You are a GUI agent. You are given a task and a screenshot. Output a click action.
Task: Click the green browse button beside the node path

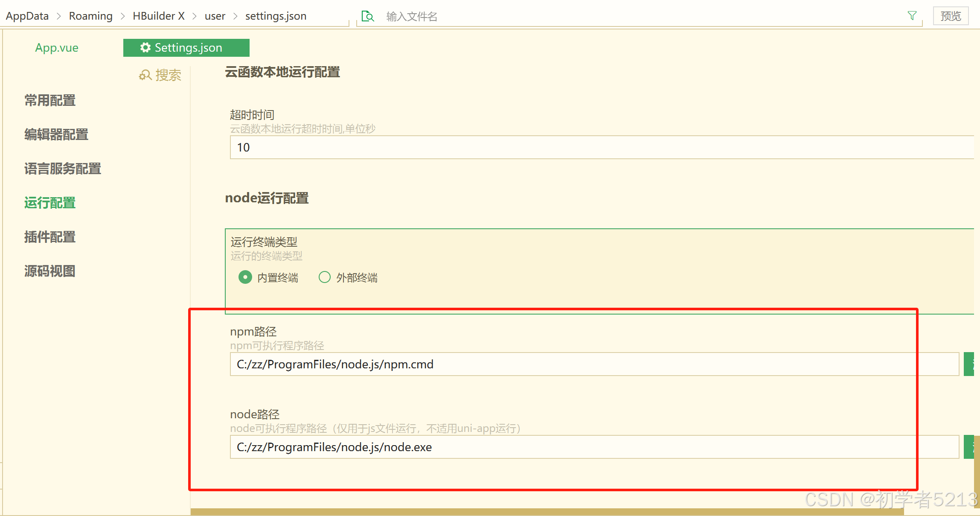[969, 447]
